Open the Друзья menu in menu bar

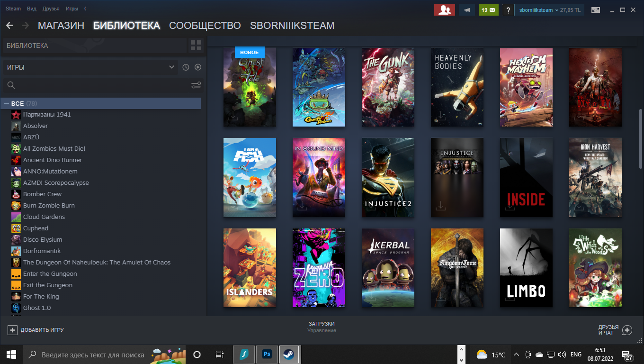(51, 9)
